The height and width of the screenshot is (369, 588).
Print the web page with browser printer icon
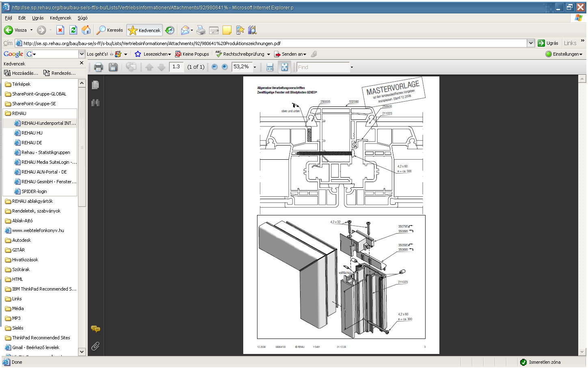click(x=201, y=30)
